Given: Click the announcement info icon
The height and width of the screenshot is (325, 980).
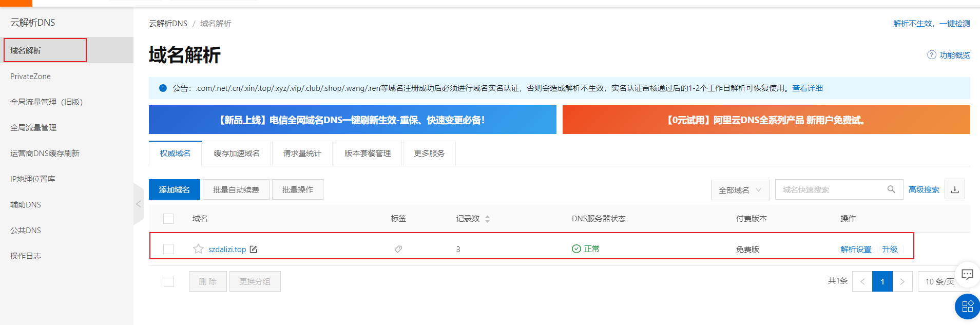Looking at the screenshot, I should pyautogui.click(x=163, y=88).
